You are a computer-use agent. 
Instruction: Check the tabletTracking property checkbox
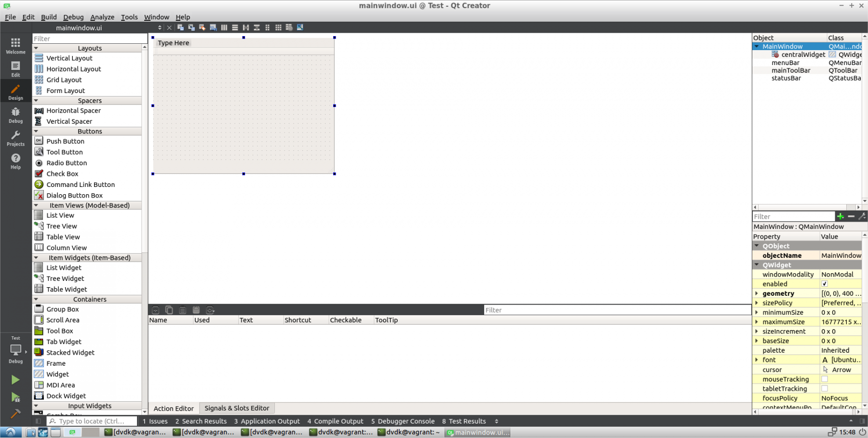(825, 388)
